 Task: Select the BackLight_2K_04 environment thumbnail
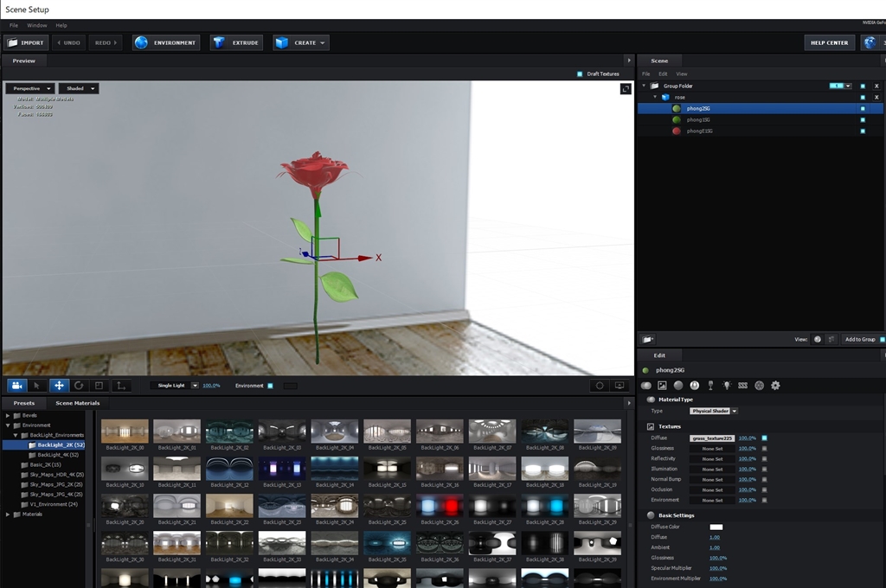334,431
